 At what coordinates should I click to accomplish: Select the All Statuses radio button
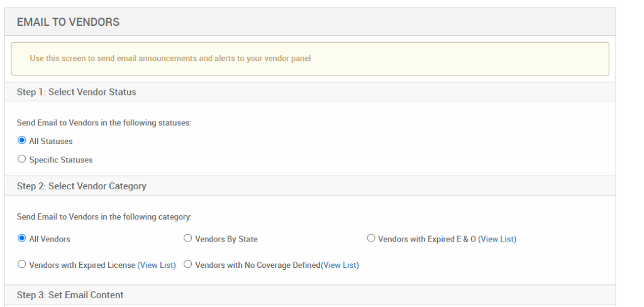click(x=22, y=140)
